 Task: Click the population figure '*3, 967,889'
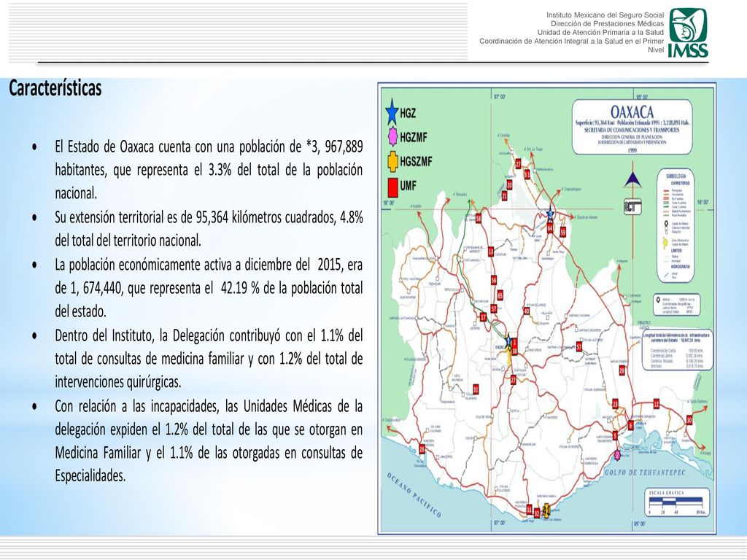334,147
